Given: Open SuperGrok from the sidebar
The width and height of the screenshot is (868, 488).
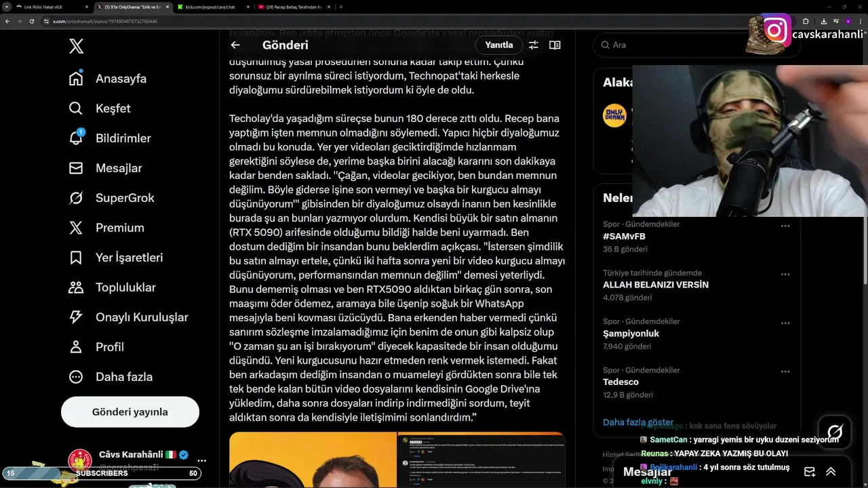Looking at the screenshot, I should point(111,198).
